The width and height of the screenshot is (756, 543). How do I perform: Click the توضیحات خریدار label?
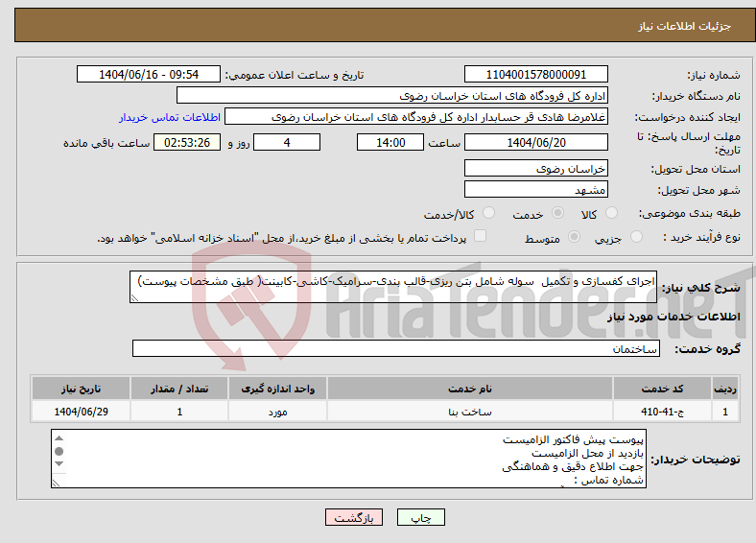click(x=696, y=460)
